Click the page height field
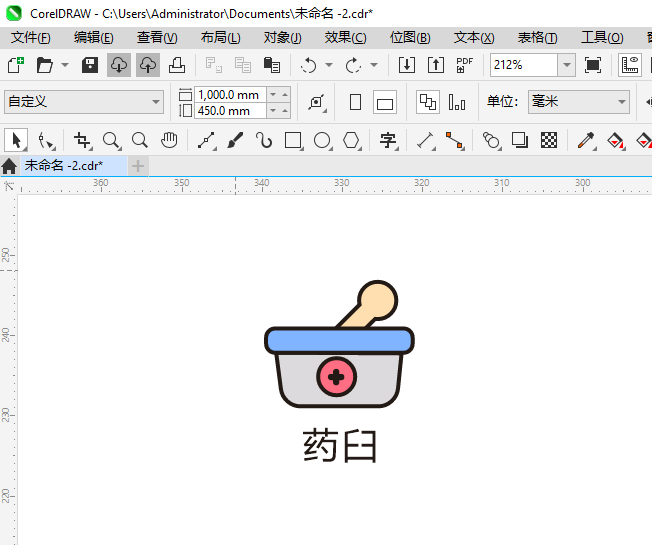 [x=230, y=111]
